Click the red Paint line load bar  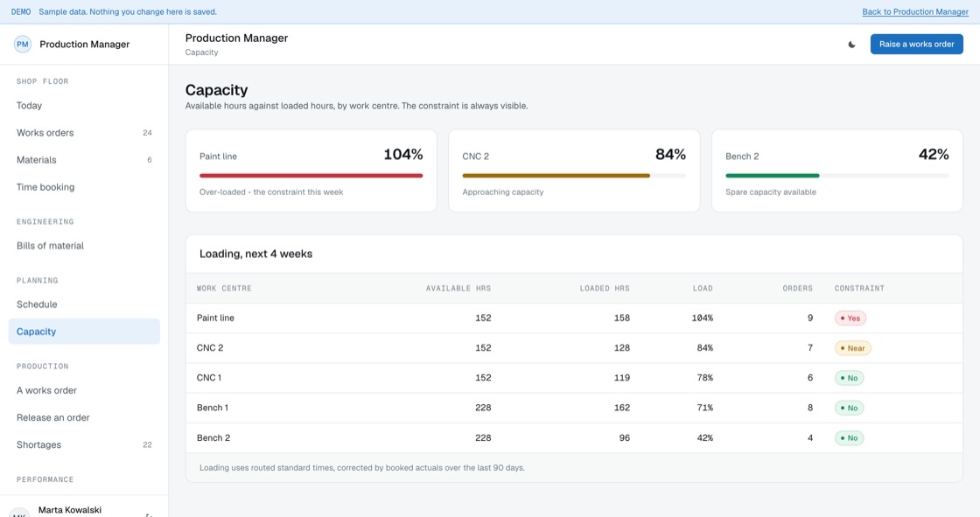tap(311, 176)
